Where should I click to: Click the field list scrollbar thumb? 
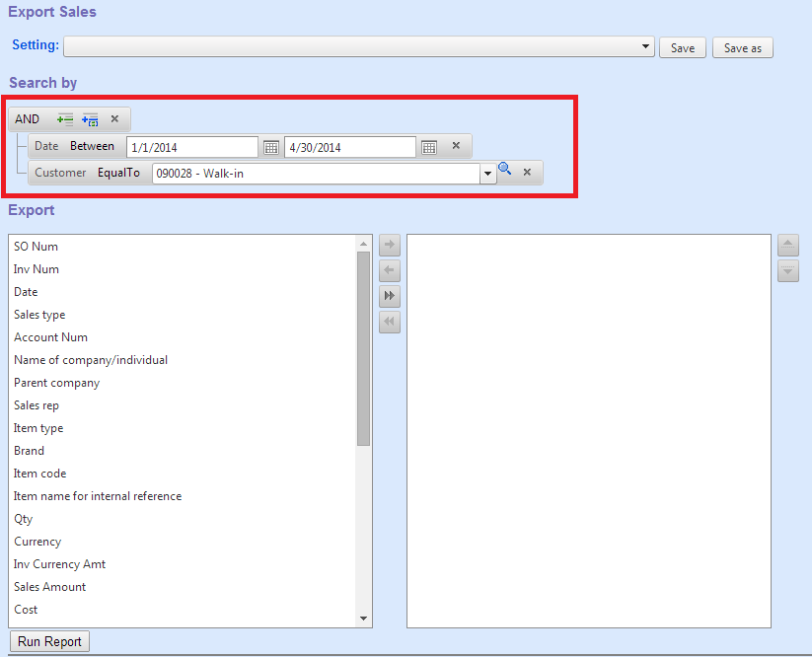click(363, 348)
